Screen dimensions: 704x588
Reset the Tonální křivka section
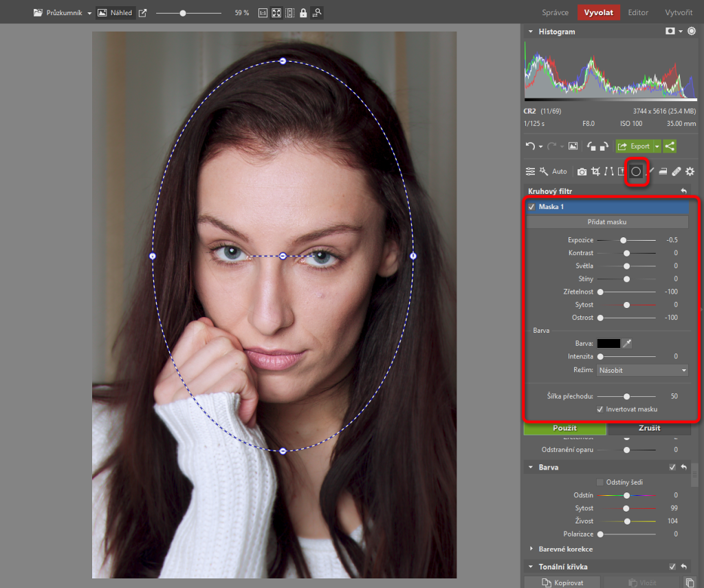[x=684, y=567]
